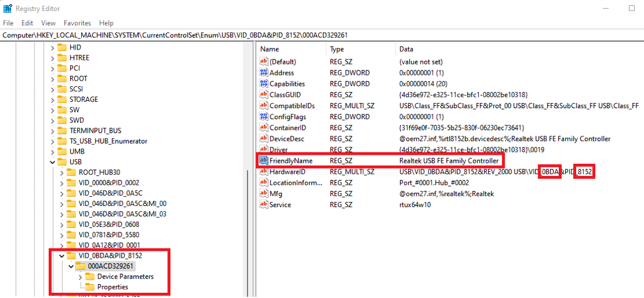Open the Favorites menu
This screenshot has width=644, height=298.
(x=77, y=23)
